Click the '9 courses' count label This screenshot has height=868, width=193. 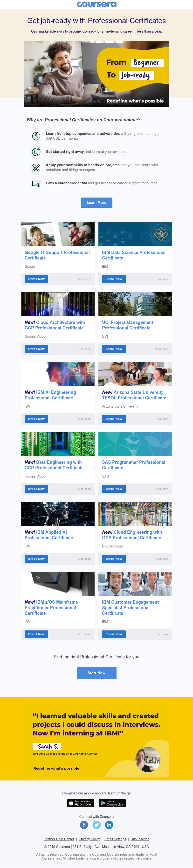click(162, 279)
